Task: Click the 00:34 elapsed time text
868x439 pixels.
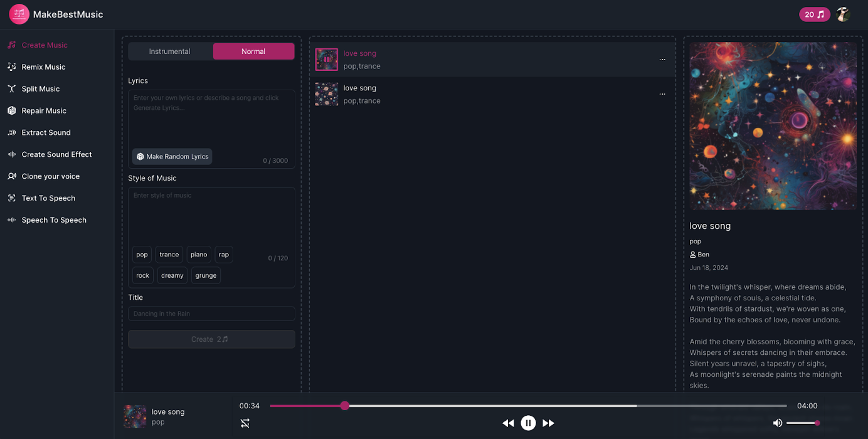Action: (x=250, y=406)
